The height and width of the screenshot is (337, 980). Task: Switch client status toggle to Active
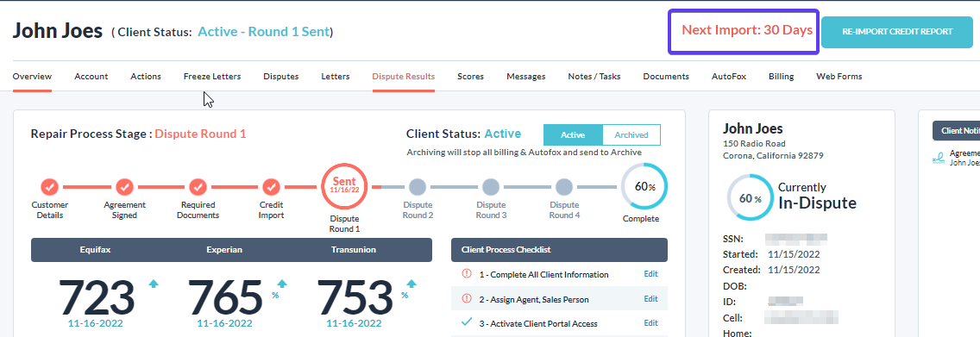(573, 134)
